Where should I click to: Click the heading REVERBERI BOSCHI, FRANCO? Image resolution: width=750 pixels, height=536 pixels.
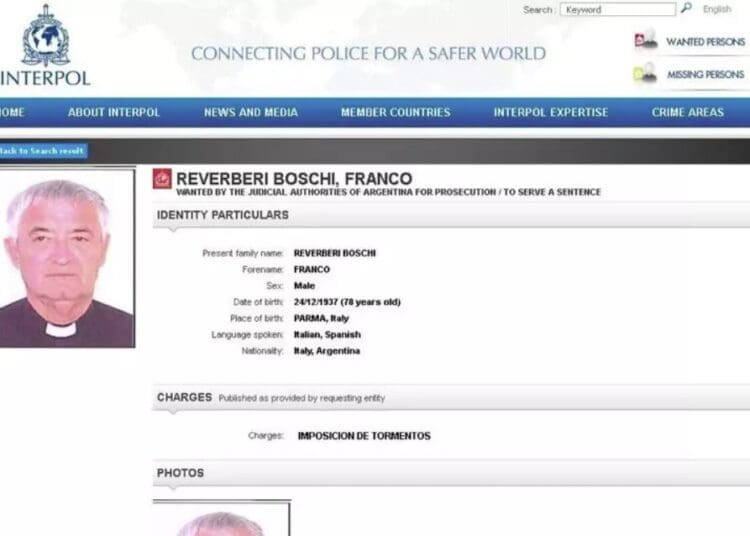[294, 179]
